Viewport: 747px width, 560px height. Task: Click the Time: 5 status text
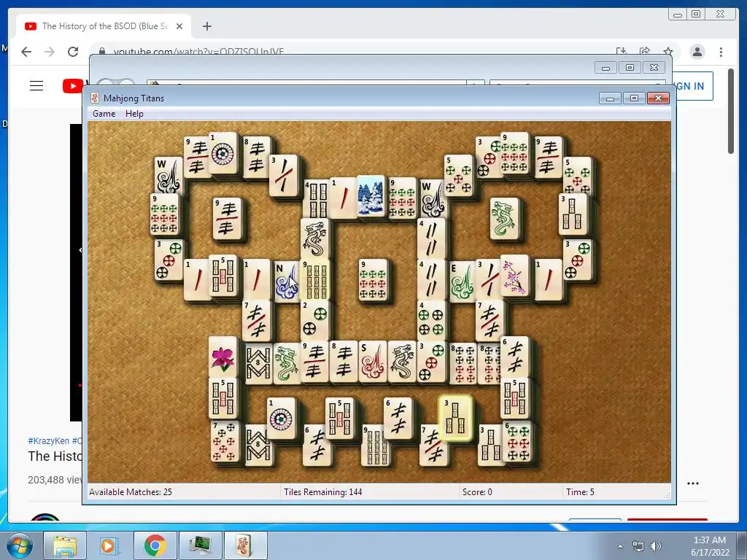[x=580, y=492]
